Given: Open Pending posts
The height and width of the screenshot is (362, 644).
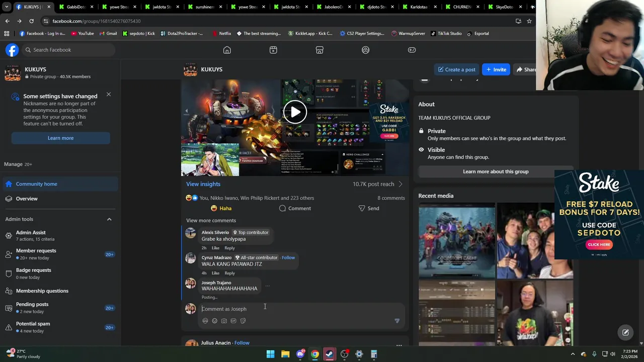Looking at the screenshot, I should (60, 308).
